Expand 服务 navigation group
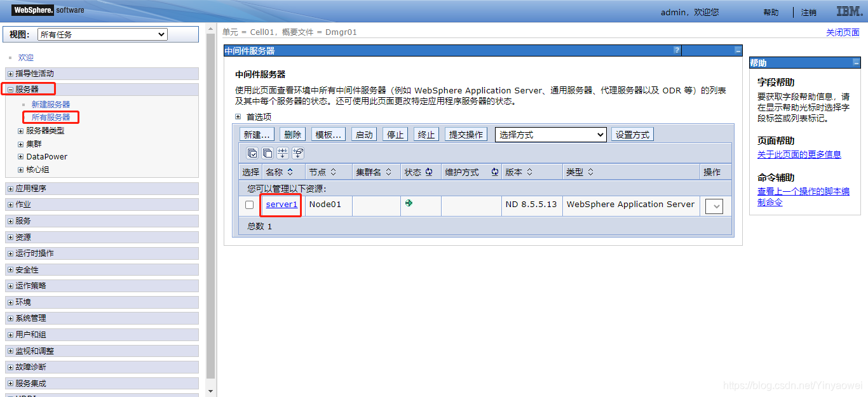The width and height of the screenshot is (868, 397). click(10, 221)
